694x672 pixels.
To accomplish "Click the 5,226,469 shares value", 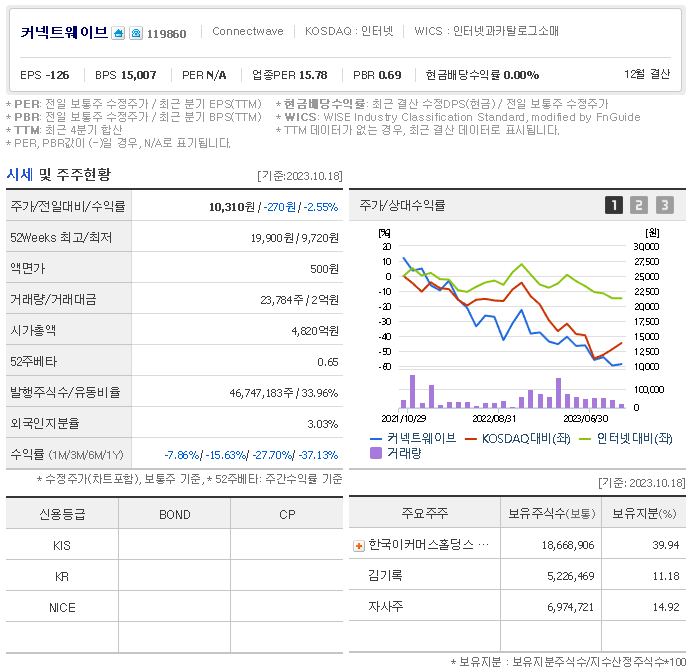I will click(x=571, y=576).
